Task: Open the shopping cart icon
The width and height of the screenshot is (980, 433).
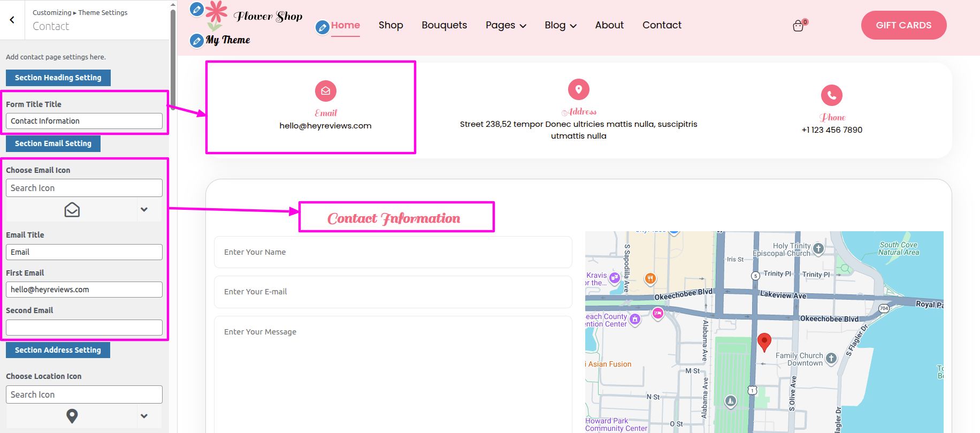Action: (798, 26)
